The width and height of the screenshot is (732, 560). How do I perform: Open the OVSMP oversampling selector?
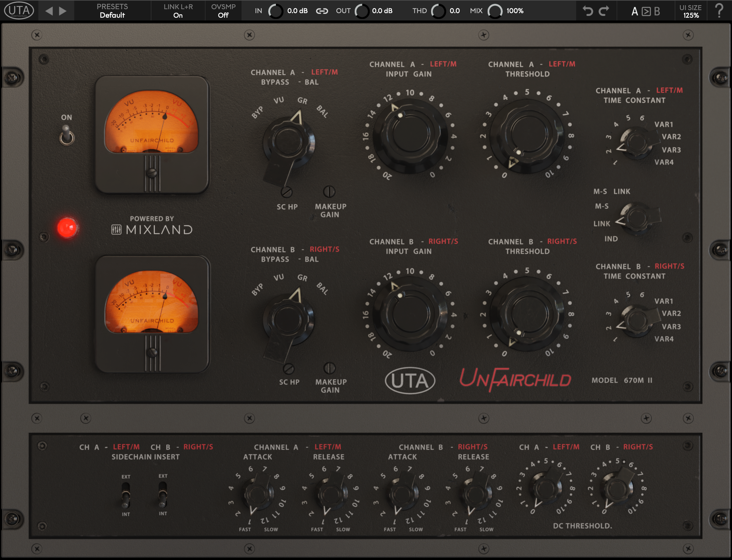(223, 11)
